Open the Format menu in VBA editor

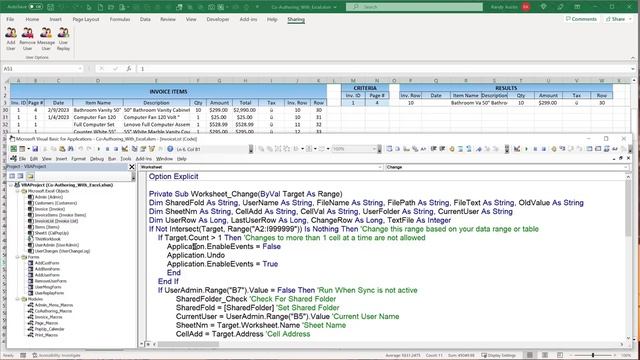78,158
